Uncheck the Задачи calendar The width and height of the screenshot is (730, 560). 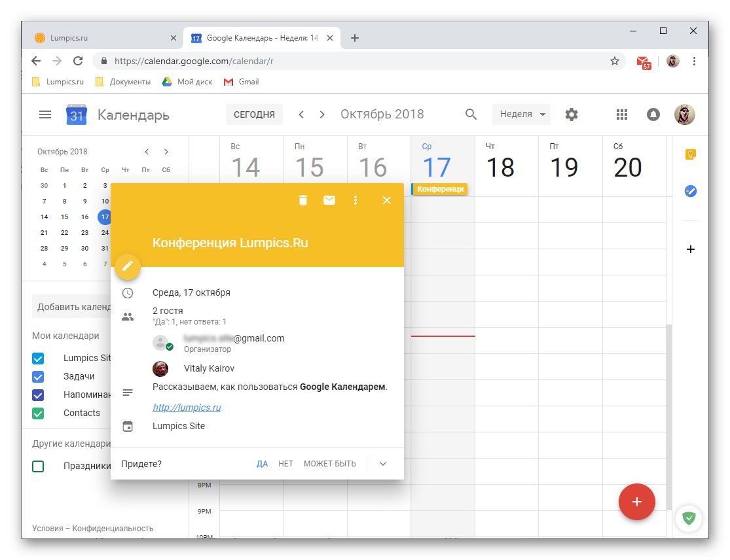[38, 376]
